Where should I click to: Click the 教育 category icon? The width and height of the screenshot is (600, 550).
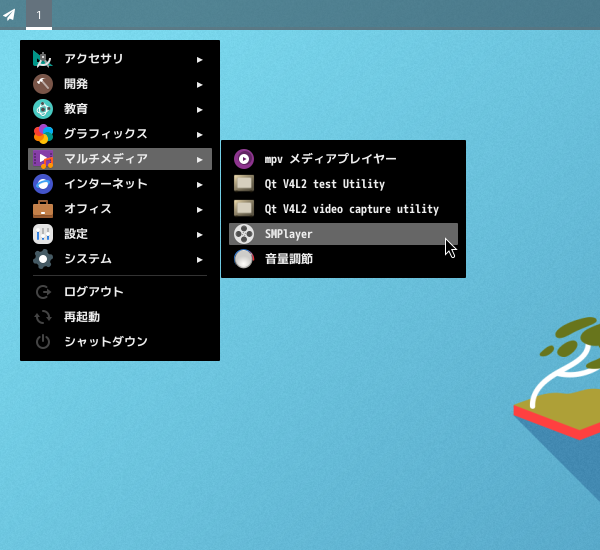point(43,109)
